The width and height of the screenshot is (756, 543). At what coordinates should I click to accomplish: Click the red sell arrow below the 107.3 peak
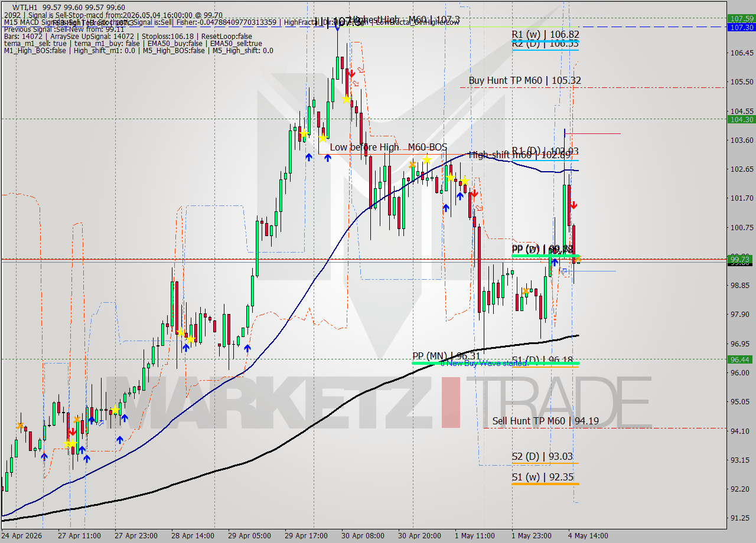pos(351,74)
